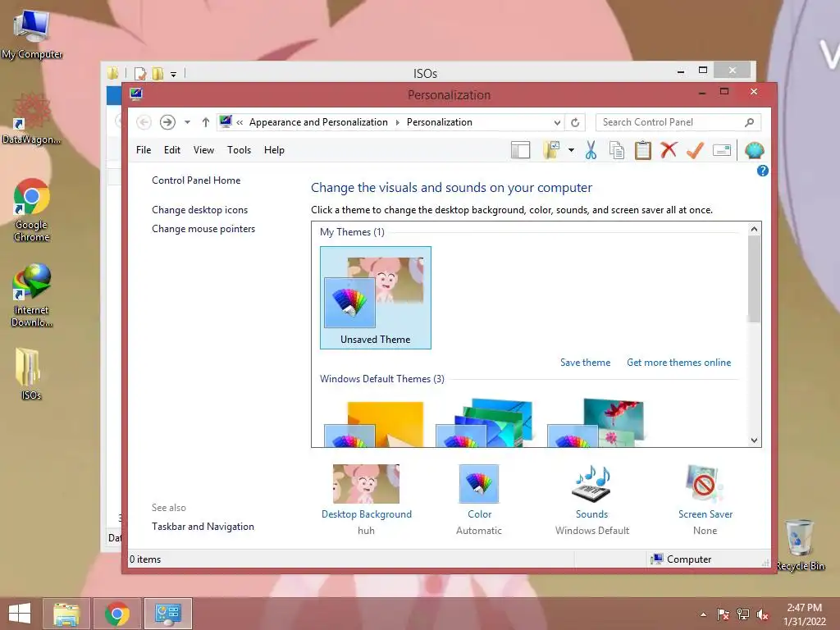This screenshot has height=630, width=840.
Task: Click the Search Control Panel field
Action: tap(678, 122)
